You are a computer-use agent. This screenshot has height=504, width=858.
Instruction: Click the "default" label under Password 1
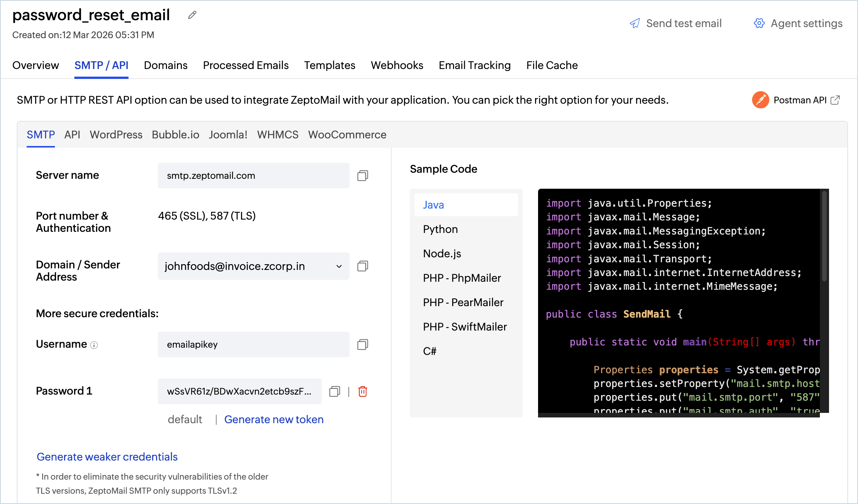point(185,419)
